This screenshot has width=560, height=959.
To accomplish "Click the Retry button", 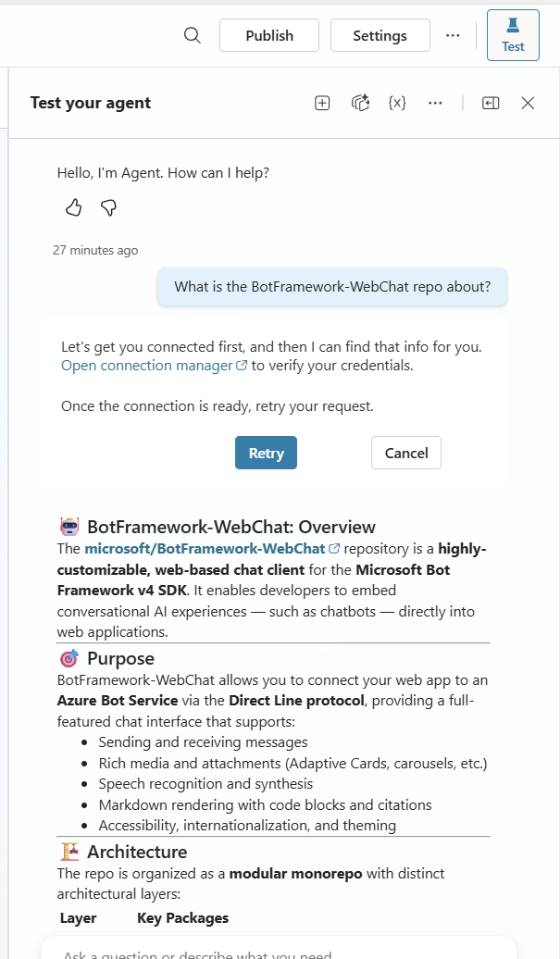I will coord(266,453).
